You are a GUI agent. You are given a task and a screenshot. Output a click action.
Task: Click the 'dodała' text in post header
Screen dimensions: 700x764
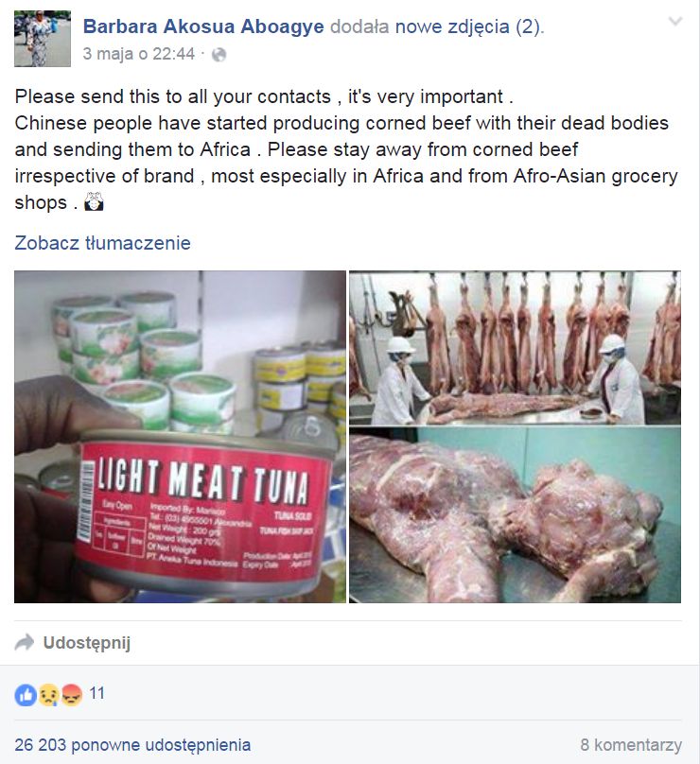[x=359, y=26]
